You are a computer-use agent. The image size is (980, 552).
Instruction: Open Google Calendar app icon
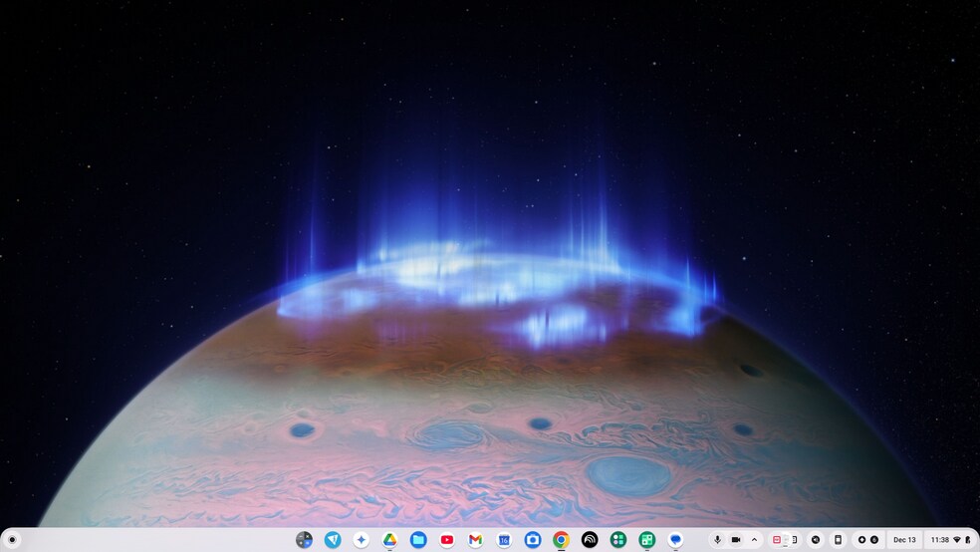coord(504,539)
